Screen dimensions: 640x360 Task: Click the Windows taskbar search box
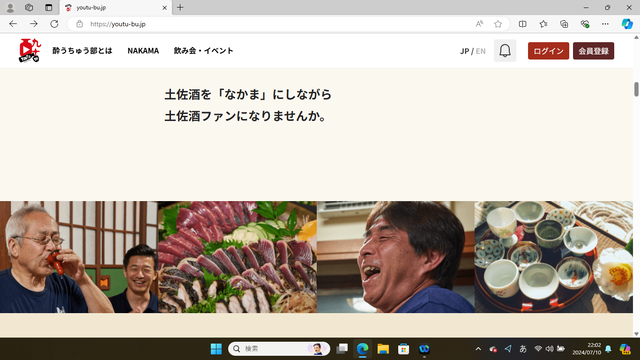[x=279, y=349]
